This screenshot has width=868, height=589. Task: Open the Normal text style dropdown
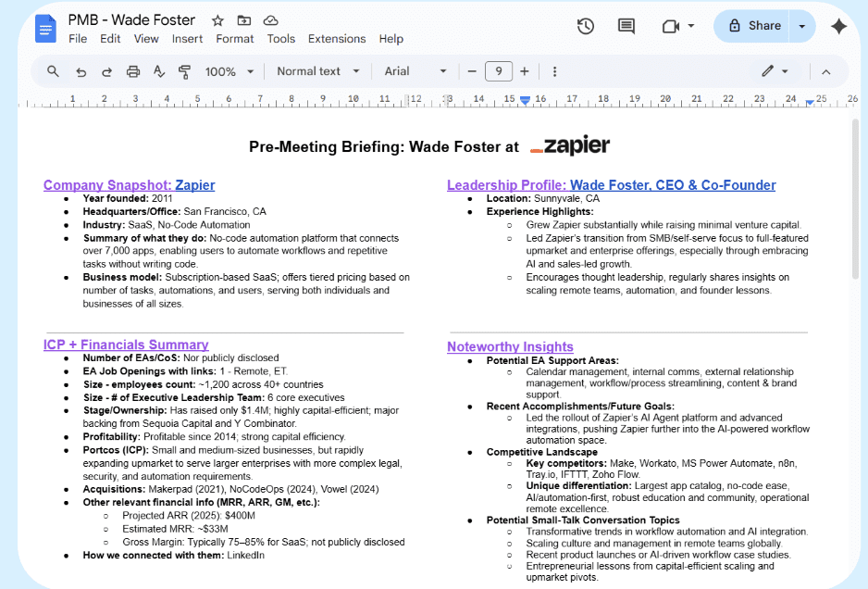pyautogui.click(x=318, y=71)
